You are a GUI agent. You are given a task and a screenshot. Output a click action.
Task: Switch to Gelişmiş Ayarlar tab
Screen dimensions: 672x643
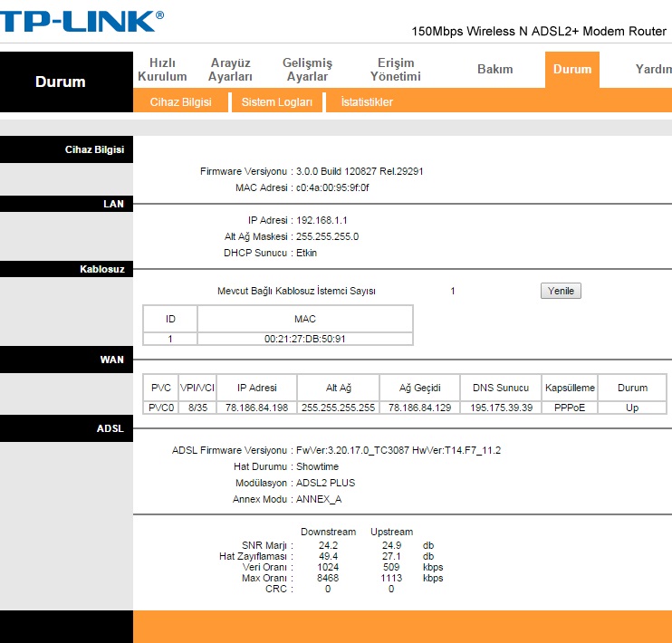click(307, 70)
